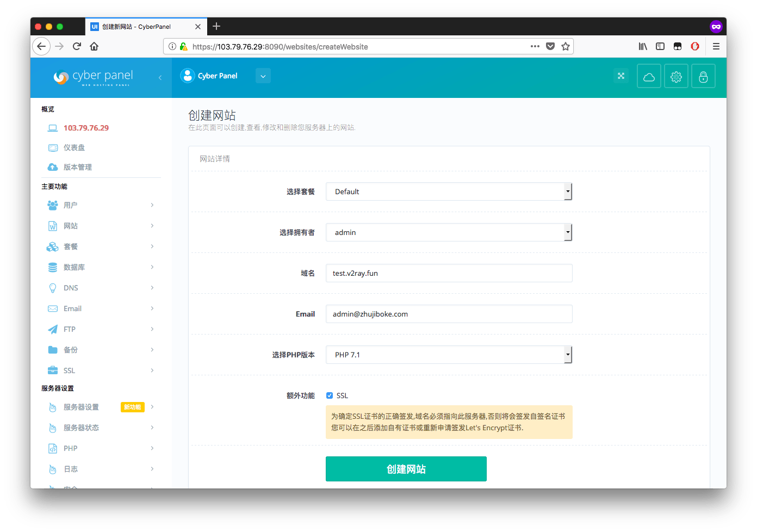Collapse the sidebar with the left chevron
The height and width of the screenshot is (532, 757).
tap(160, 78)
